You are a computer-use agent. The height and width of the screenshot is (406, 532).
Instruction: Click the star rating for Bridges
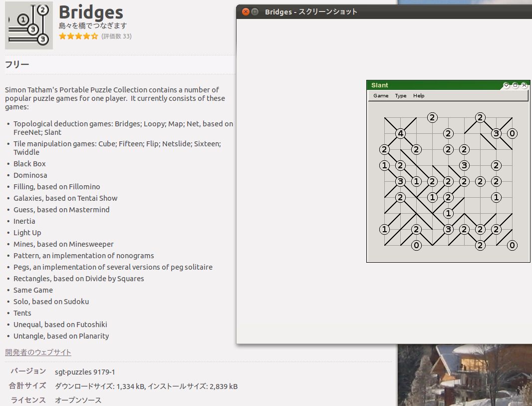(x=78, y=36)
